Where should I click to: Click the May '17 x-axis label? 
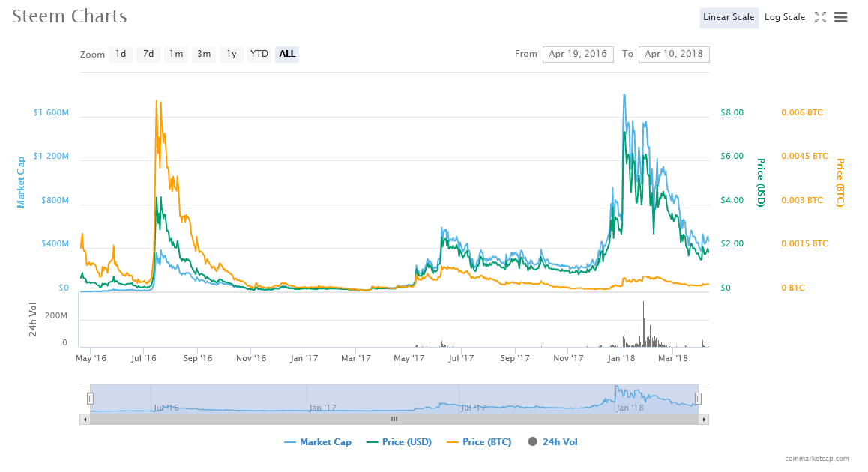409,359
